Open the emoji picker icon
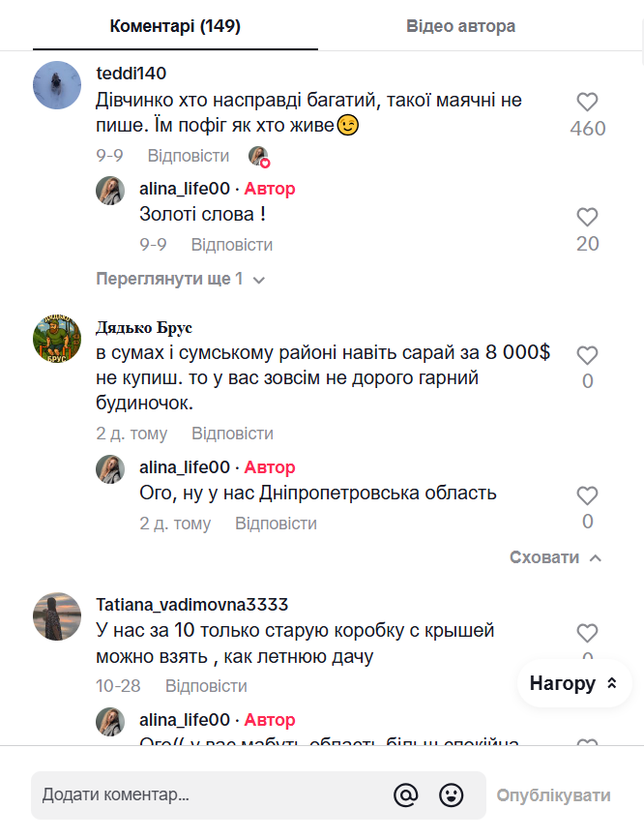The height and width of the screenshot is (839, 644). pyautogui.click(x=451, y=794)
